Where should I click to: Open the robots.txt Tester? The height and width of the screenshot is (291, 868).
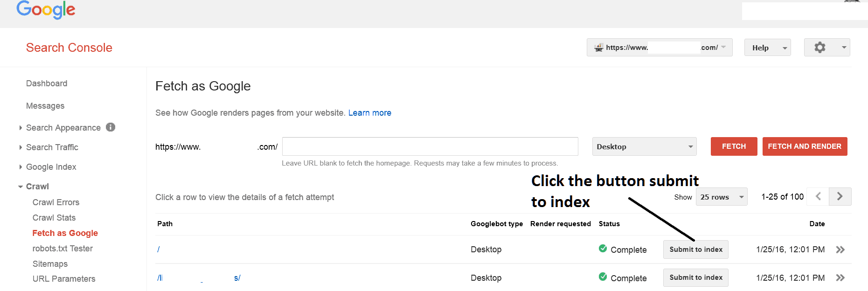[62, 249]
